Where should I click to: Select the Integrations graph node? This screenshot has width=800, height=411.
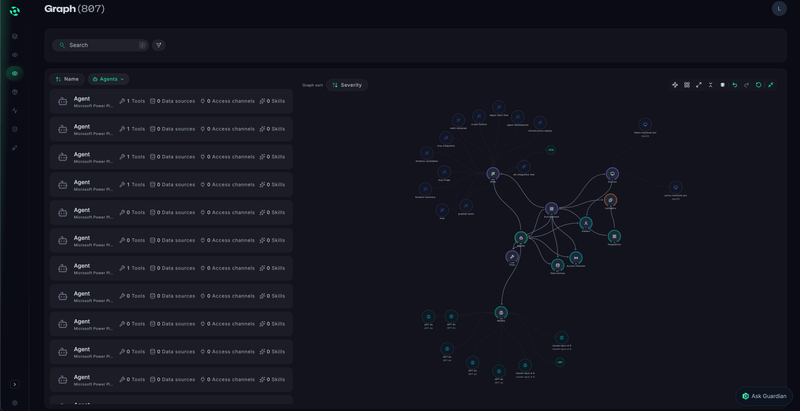coord(614,236)
